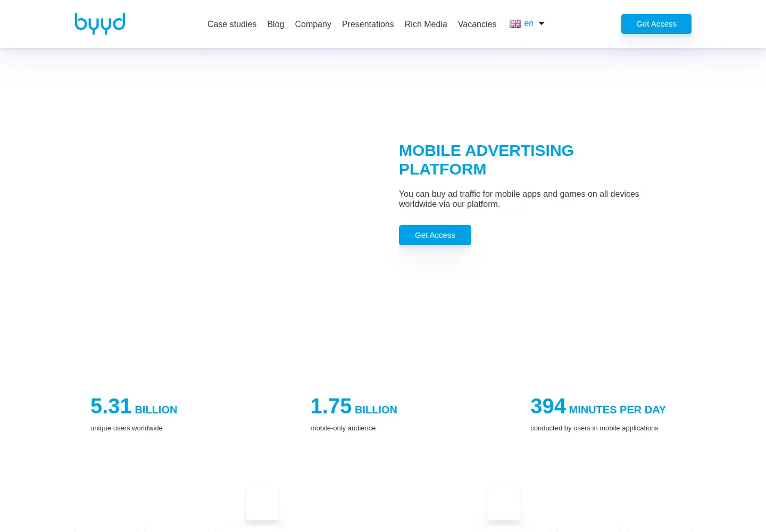The height and width of the screenshot is (532, 766).
Task: Click 'unique users worldwide' caption
Action: tap(127, 428)
